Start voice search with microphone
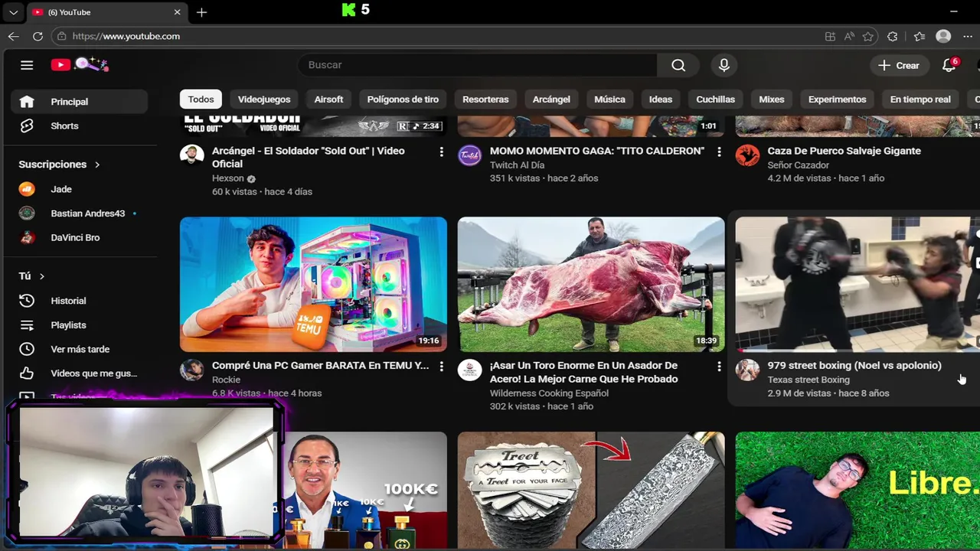The image size is (980, 551). pyautogui.click(x=724, y=65)
